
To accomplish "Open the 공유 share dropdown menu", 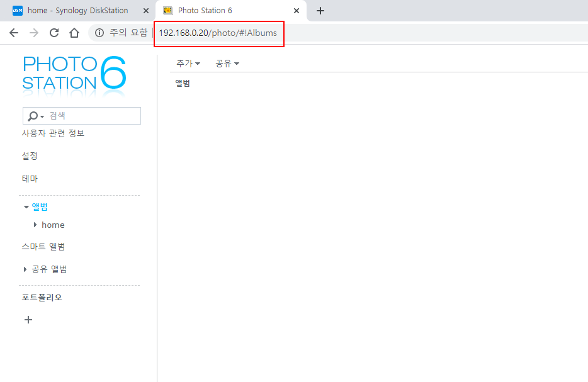I will tap(227, 64).
